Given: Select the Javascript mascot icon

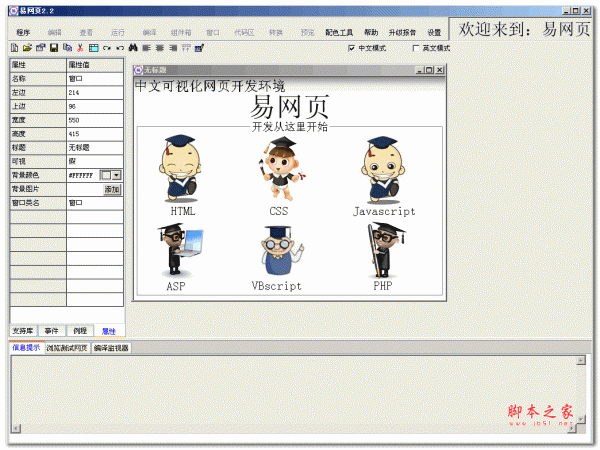Looking at the screenshot, I should 383,168.
